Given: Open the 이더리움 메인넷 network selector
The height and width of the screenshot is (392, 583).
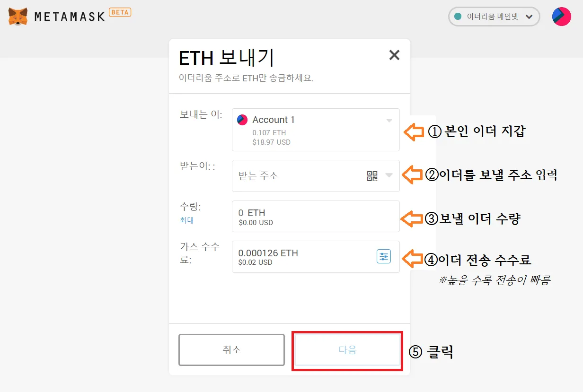Looking at the screenshot, I should point(494,17).
